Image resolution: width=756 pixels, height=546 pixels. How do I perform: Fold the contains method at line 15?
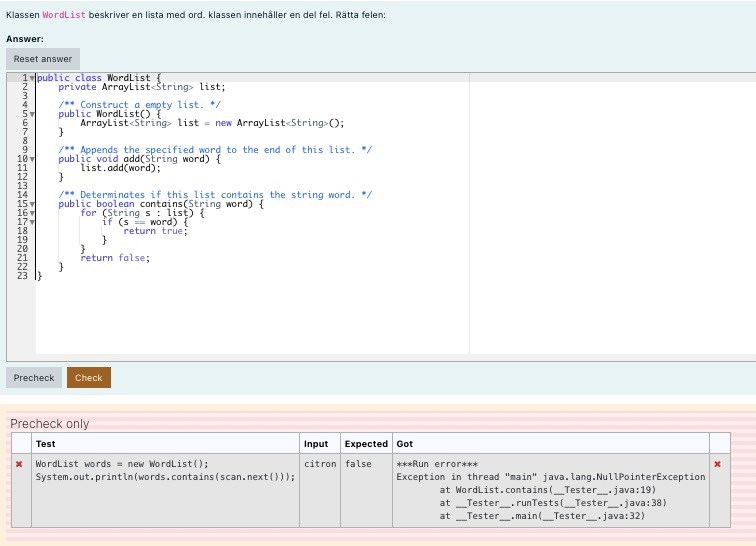(x=32, y=204)
